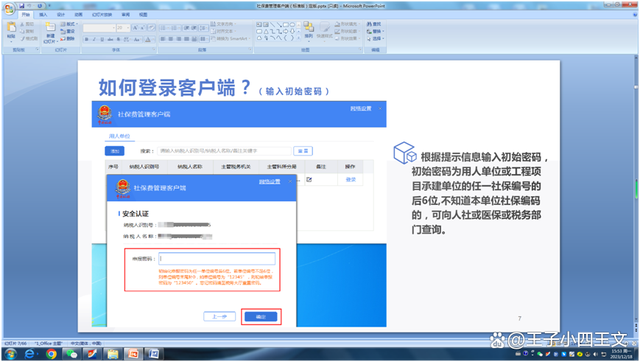Viewport: 640px width, 362px height.
Task: Expand the shapes gallery more arrow
Action: (298, 38)
